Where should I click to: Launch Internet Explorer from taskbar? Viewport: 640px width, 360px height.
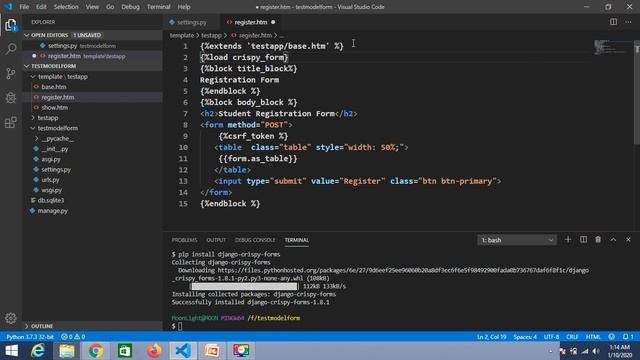pos(38,351)
